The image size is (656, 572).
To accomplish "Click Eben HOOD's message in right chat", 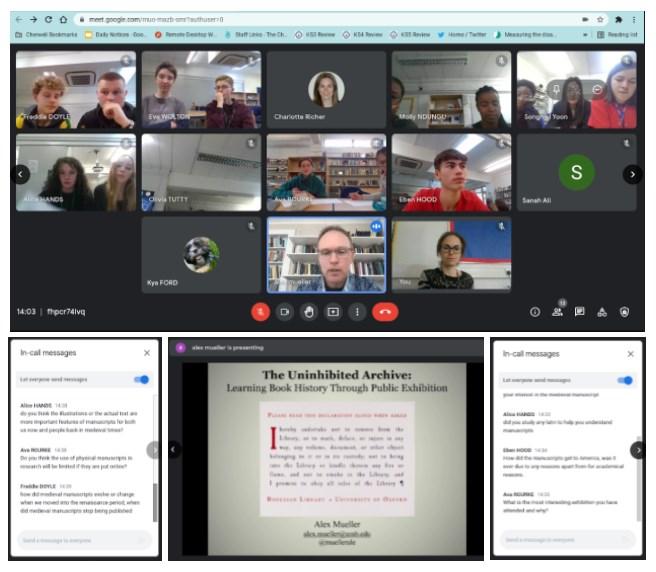I will pos(563,462).
